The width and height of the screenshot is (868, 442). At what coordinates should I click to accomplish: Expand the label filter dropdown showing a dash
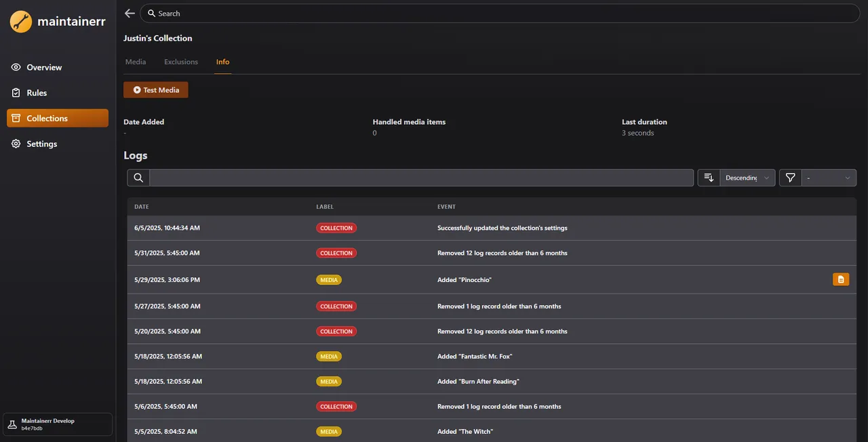pos(829,177)
